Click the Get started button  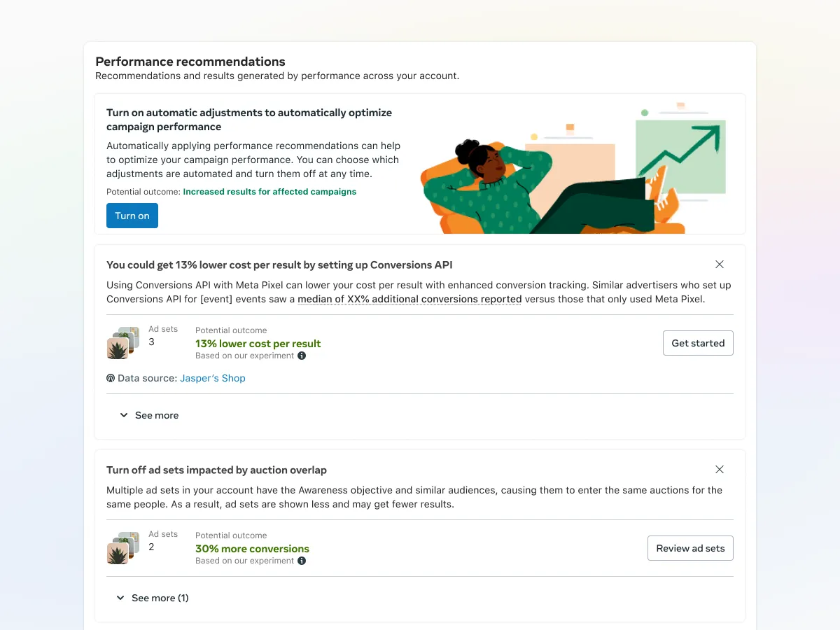[x=698, y=343]
